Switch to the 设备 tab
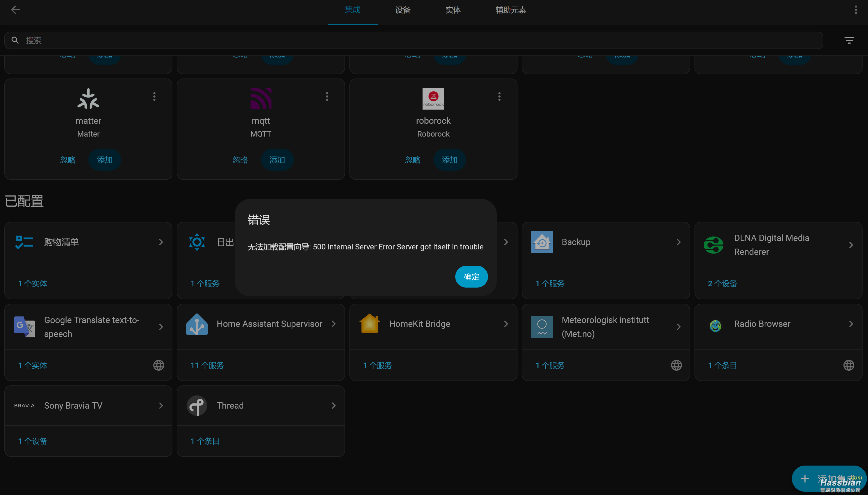The image size is (868, 495). pyautogui.click(x=403, y=10)
